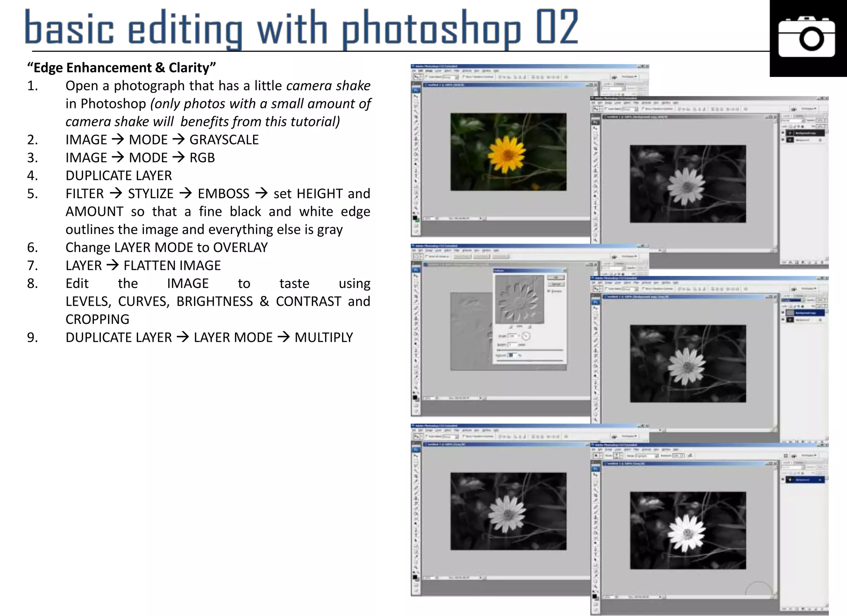This screenshot has width=847, height=616.
Task: Open Image menu in the color sunflower window
Action: (x=429, y=71)
